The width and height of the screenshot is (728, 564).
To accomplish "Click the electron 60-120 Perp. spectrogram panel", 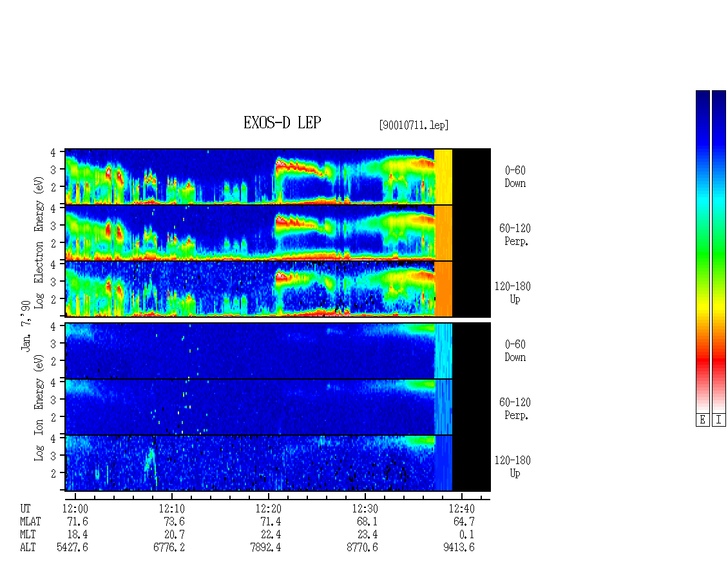I will coord(278,233).
